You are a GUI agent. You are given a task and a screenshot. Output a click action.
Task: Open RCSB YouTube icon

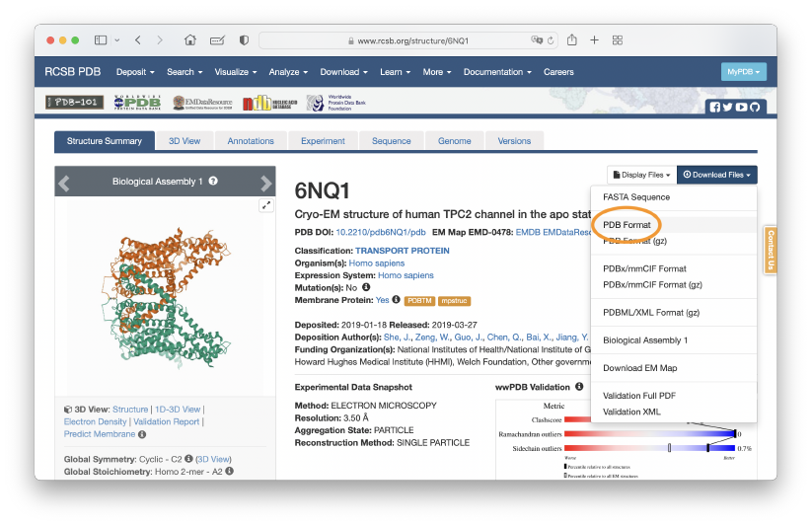tap(741, 108)
